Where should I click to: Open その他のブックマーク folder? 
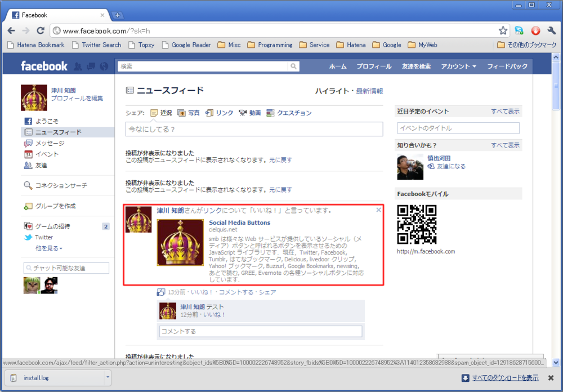click(527, 45)
